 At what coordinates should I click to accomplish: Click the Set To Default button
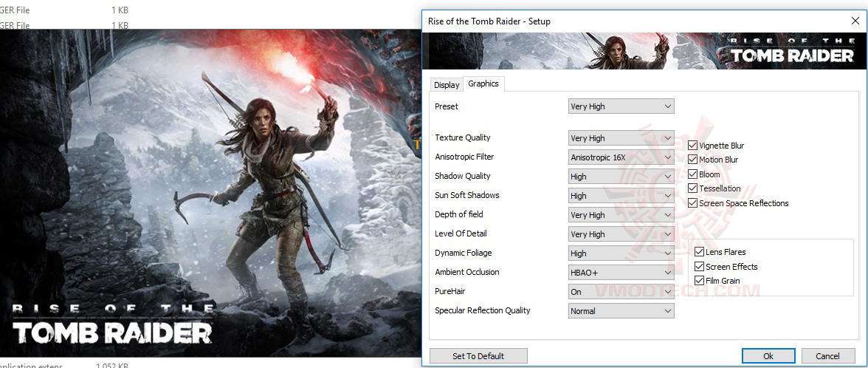pyautogui.click(x=478, y=356)
